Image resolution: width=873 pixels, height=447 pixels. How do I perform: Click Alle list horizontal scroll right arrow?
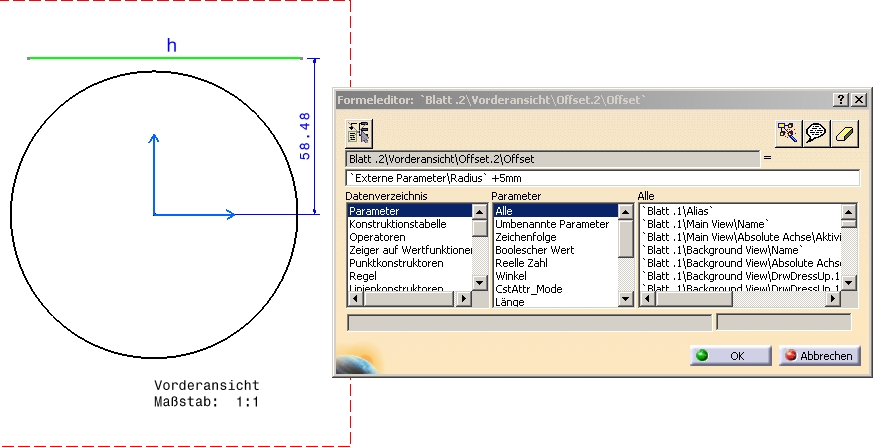pos(832,299)
